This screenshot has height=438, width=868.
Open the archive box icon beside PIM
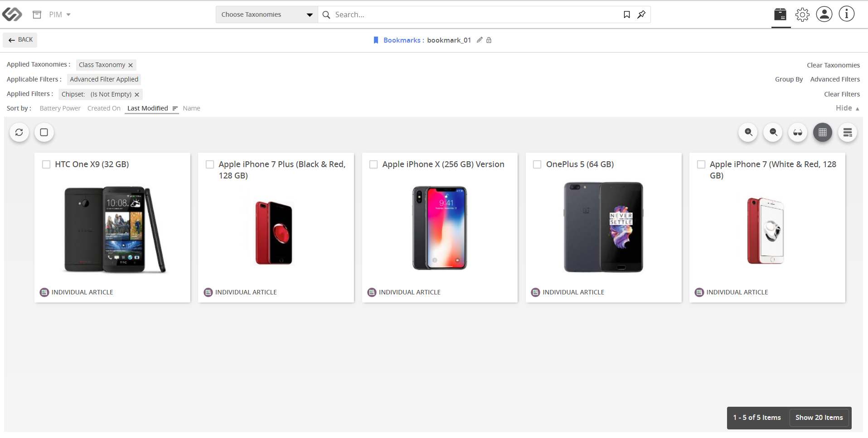pos(37,14)
